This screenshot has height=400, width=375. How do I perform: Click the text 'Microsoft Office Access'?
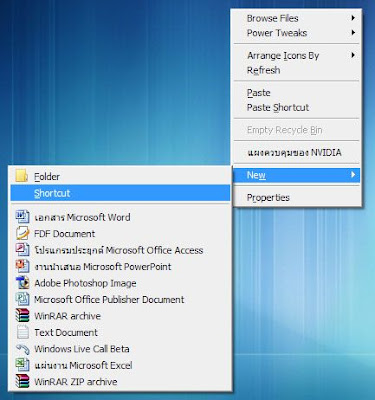pyautogui.click(x=154, y=250)
